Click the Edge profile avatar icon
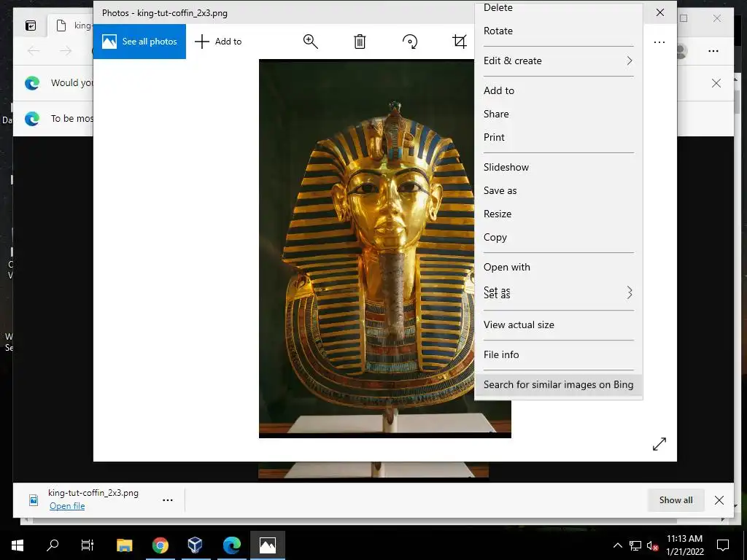 pyautogui.click(x=682, y=51)
